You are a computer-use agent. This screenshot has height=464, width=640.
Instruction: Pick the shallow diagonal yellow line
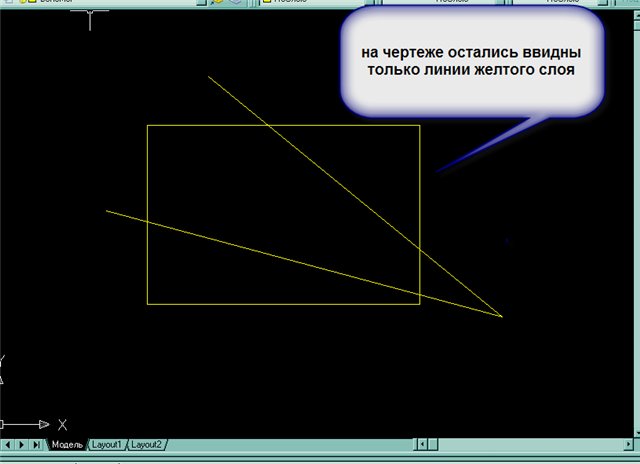(200, 235)
